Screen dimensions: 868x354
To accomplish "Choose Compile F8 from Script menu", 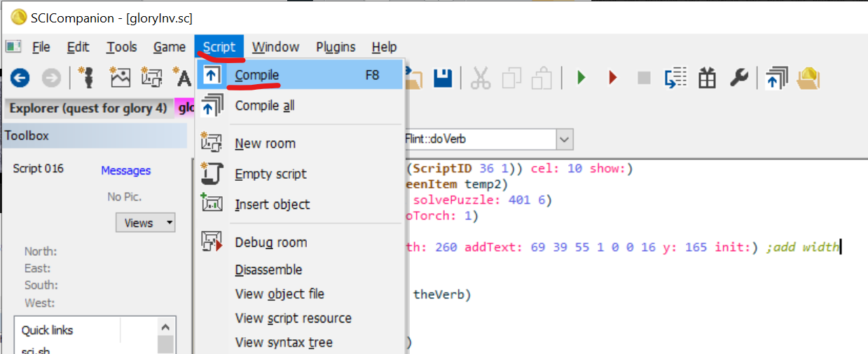I will pos(300,75).
